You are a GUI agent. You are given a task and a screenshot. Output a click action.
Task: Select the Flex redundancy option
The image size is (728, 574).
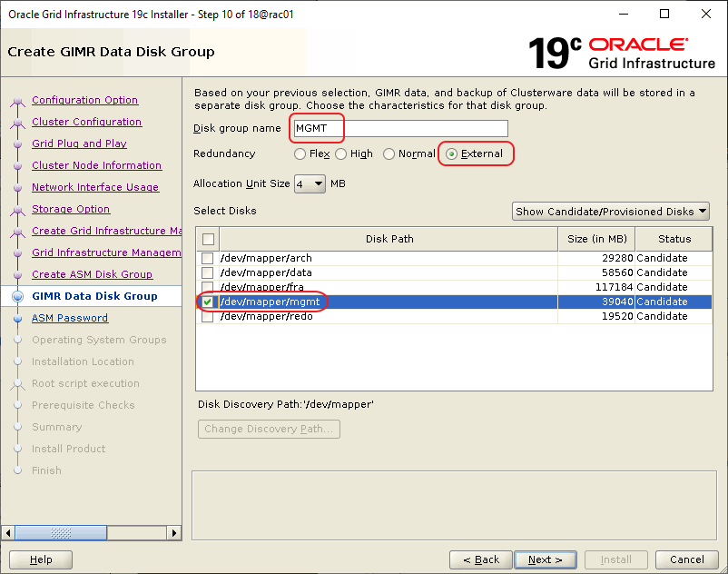[300, 154]
